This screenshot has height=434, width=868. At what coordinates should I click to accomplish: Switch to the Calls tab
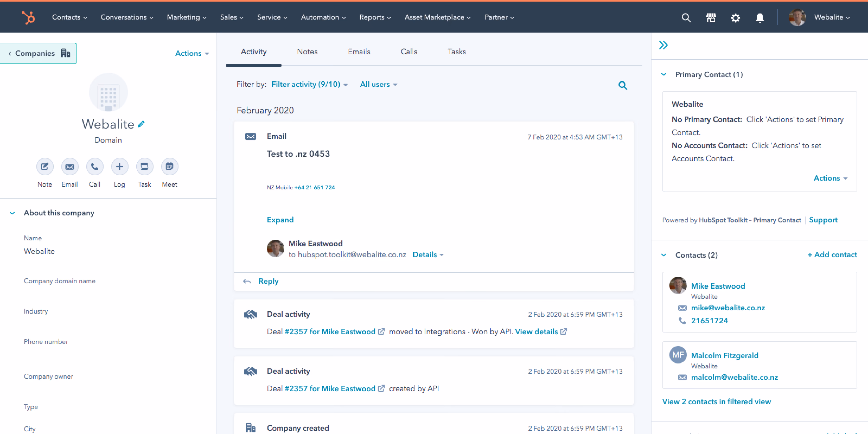[x=409, y=52]
